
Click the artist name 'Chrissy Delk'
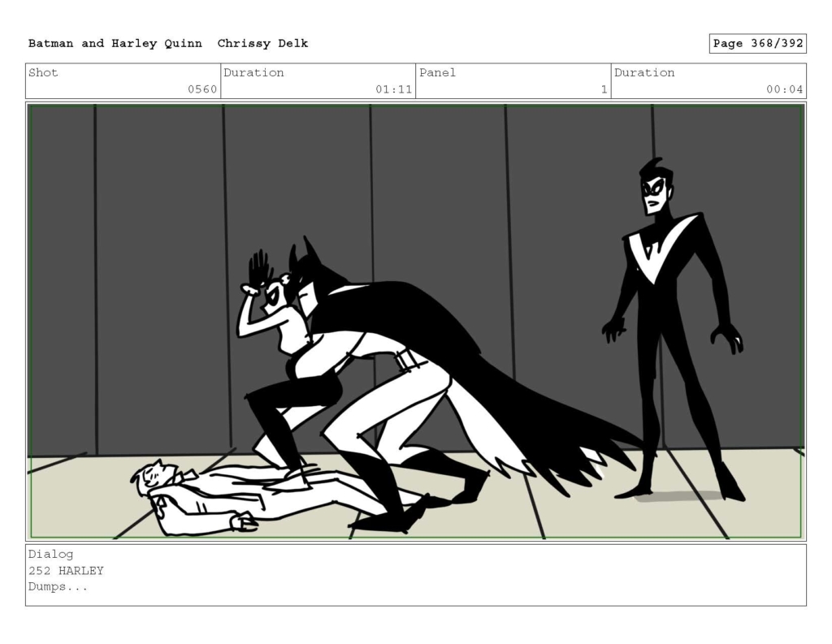point(262,44)
